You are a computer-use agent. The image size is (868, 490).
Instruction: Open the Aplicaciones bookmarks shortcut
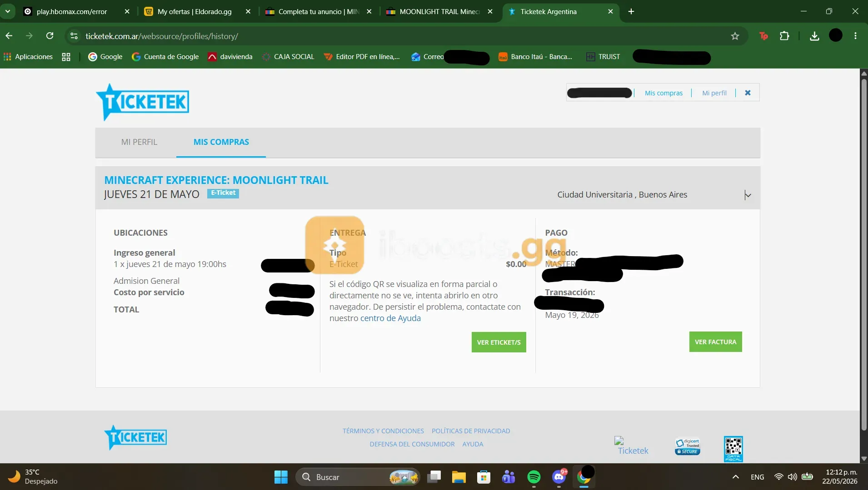28,57
